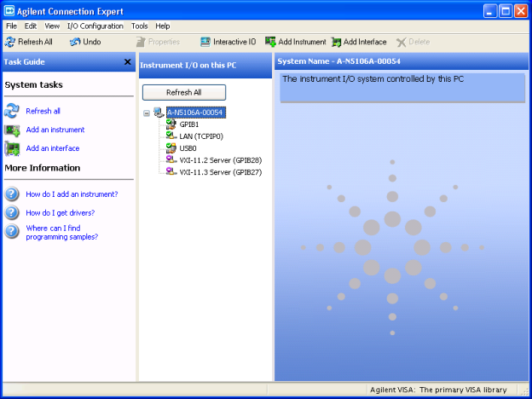Open How do I add an instrument? link
This screenshot has height=399, width=532.
point(72,194)
